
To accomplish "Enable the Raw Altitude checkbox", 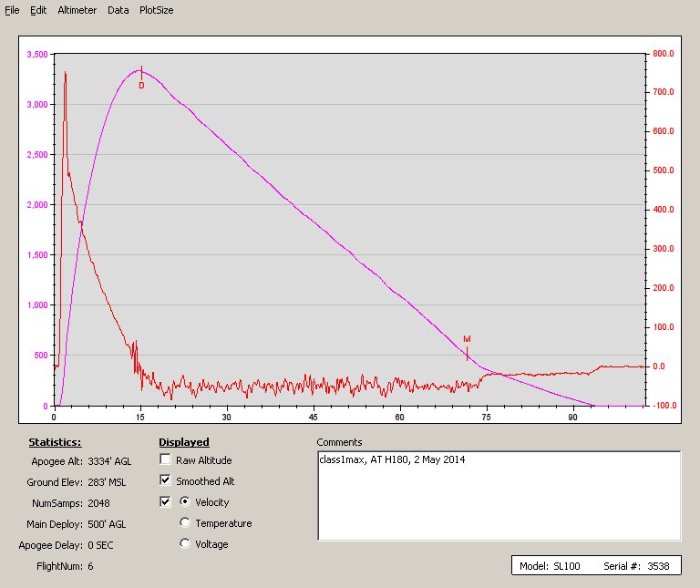I will point(165,460).
